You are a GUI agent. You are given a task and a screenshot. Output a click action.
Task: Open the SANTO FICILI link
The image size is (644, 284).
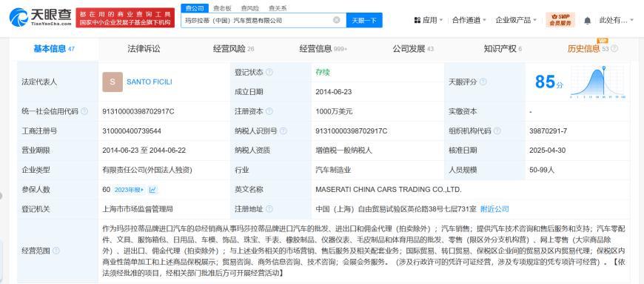(149, 82)
